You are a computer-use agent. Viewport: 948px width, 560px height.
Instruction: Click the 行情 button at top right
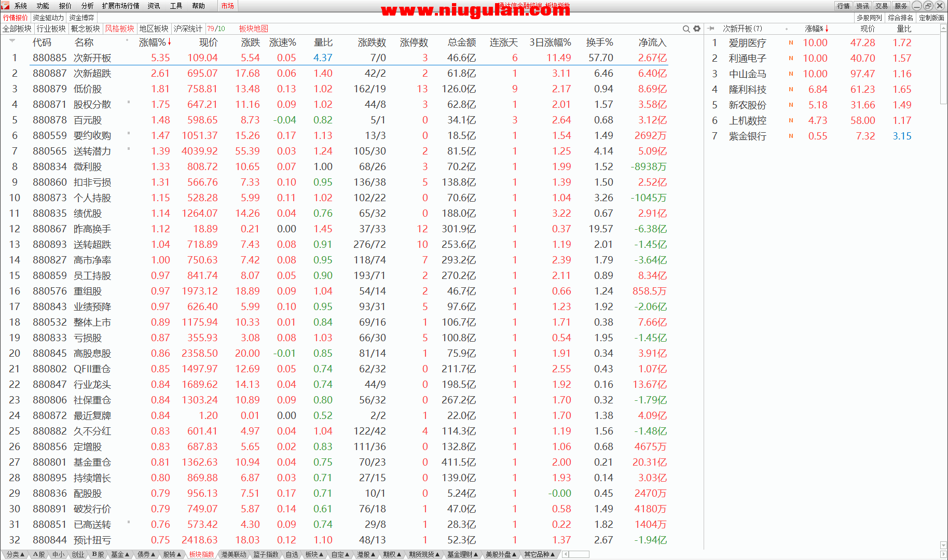pyautogui.click(x=844, y=6)
